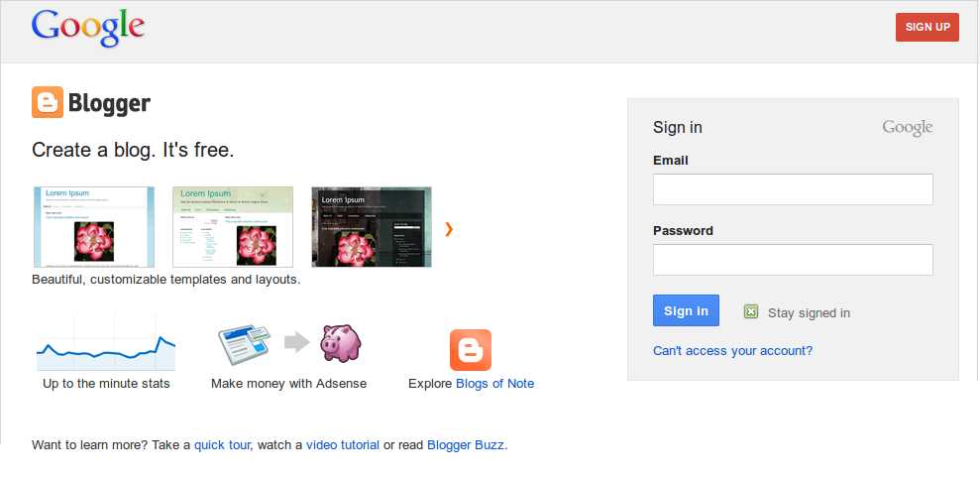Viewport: 980px width, 479px height.
Task: Select the dark Lorem Ipsum template thumbnail
Action: (x=372, y=227)
